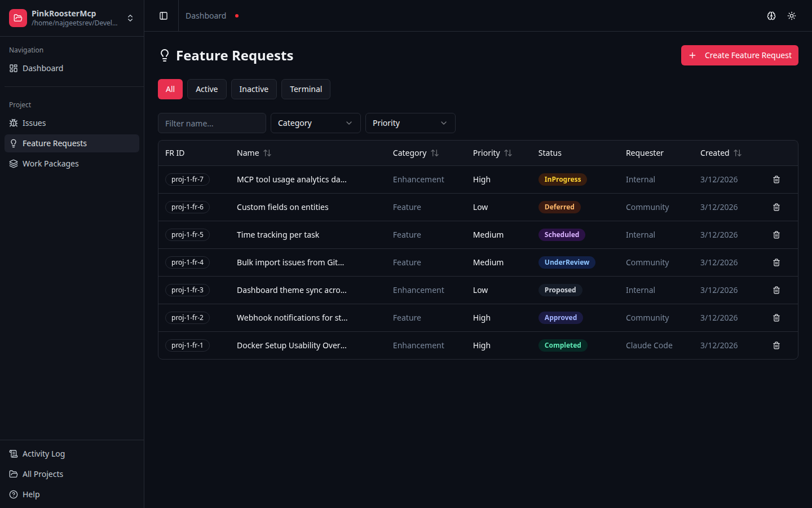Screen dimensions: 812x508
Task: Click the proj-1-fr-7 ID badge
Action: click(187, 179)
